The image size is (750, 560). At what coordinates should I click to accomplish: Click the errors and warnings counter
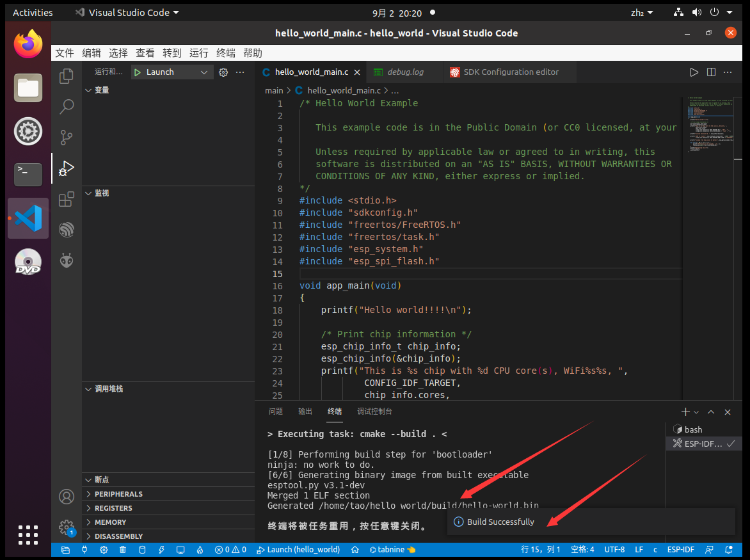[x=230, y=549]
